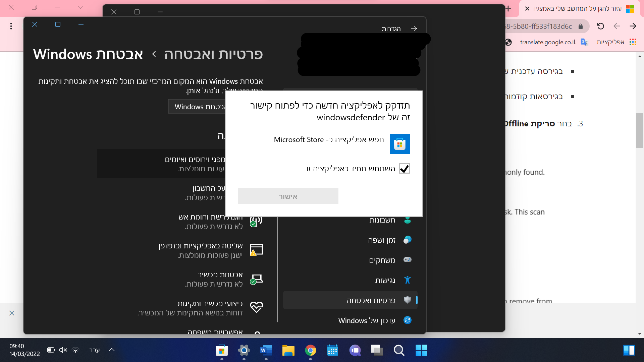Click the address bar lock icon
This screenshot has width=644, height=362.
coord(581,26)
